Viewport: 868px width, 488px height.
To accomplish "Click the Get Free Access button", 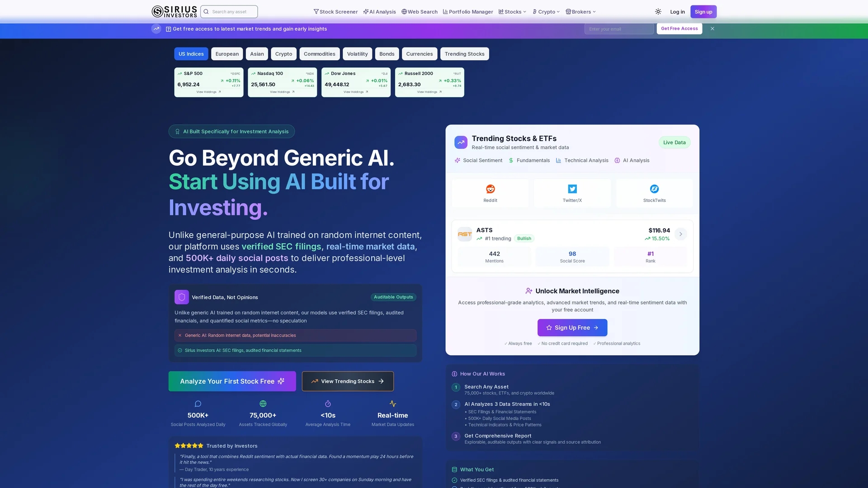I will pyautogui.click(x=679, y=28).
